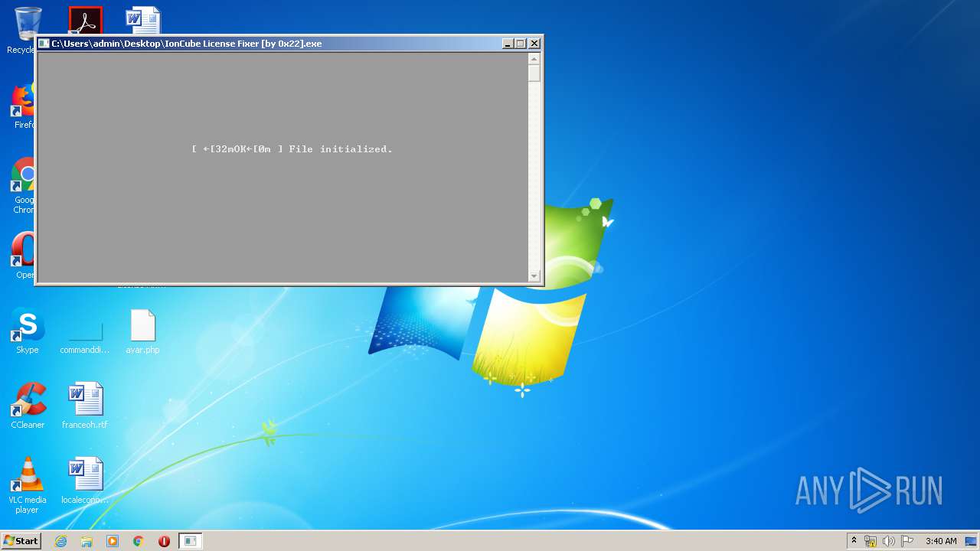The width and height of the screenshot is (980, 551).
Task: Open the Word document icon behind the console
Action: 143,21
